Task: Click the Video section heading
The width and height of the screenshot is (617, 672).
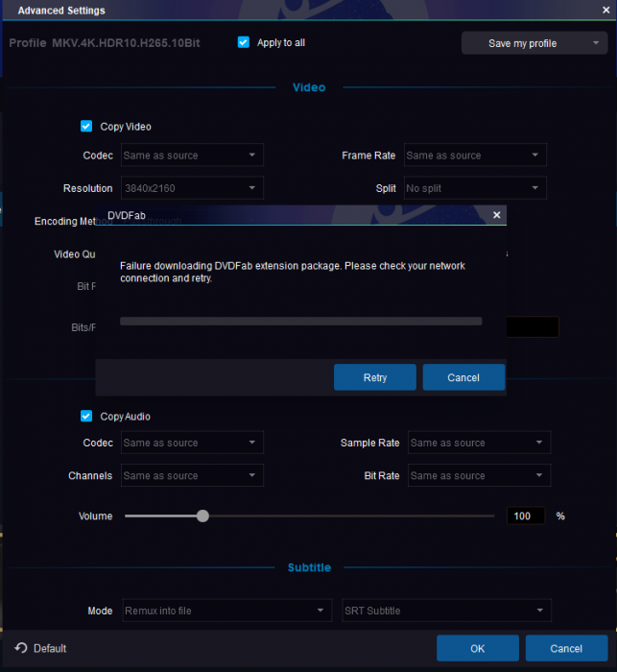Action: 309,87
